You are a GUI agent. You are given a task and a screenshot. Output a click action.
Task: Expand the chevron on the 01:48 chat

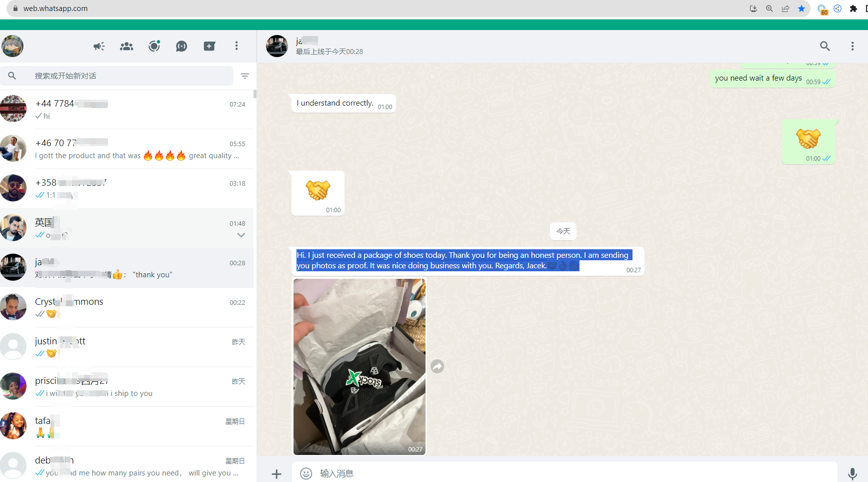click(x=241, y=235)
